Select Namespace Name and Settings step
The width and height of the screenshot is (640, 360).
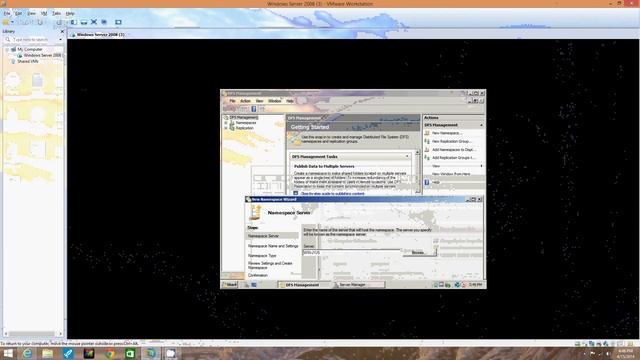tap(273, 246)
